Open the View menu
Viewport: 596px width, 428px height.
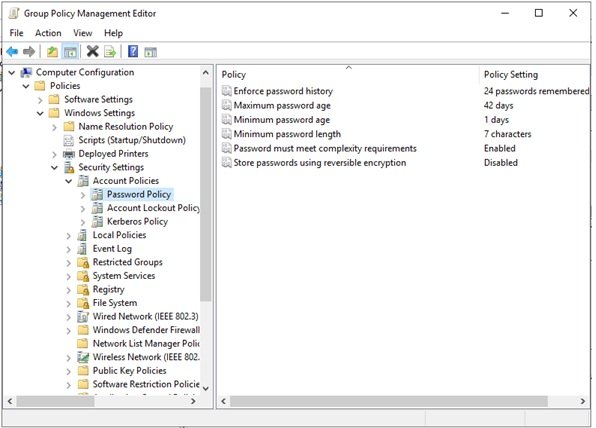[x=82, y=33]
